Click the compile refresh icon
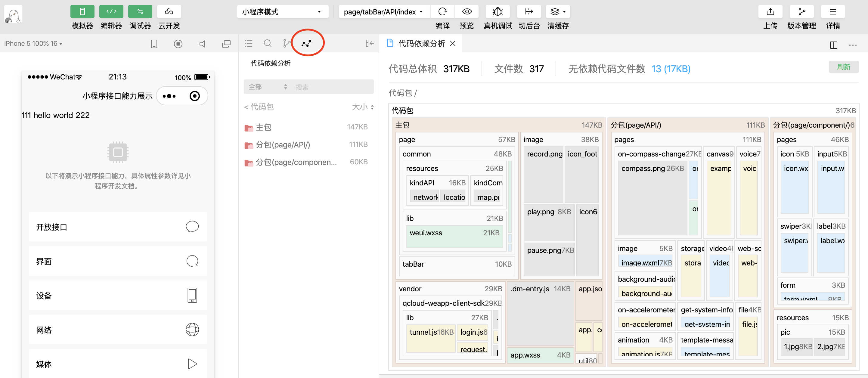Image resolution: width=868 pixels, height=378 pixels. pyautogui.click(x=442, y=12)
